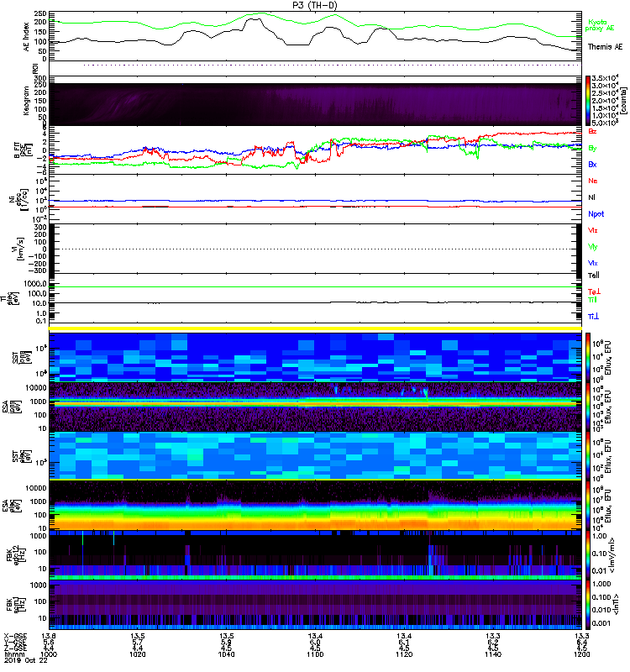Click the [counts] color bar label
Viewport: 630px width, 672px height.
click(x=623, y=101)
